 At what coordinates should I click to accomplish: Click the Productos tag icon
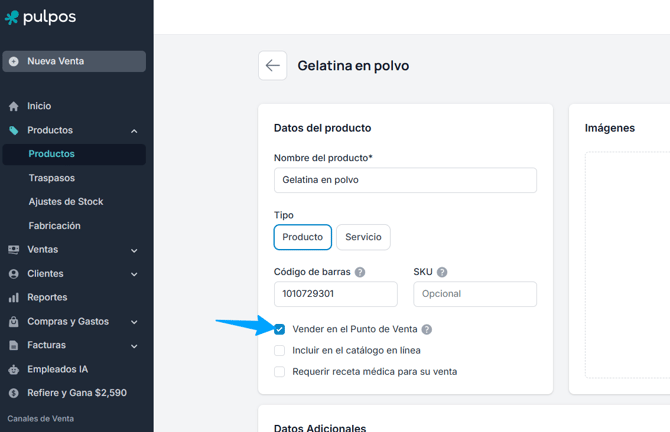14,130
